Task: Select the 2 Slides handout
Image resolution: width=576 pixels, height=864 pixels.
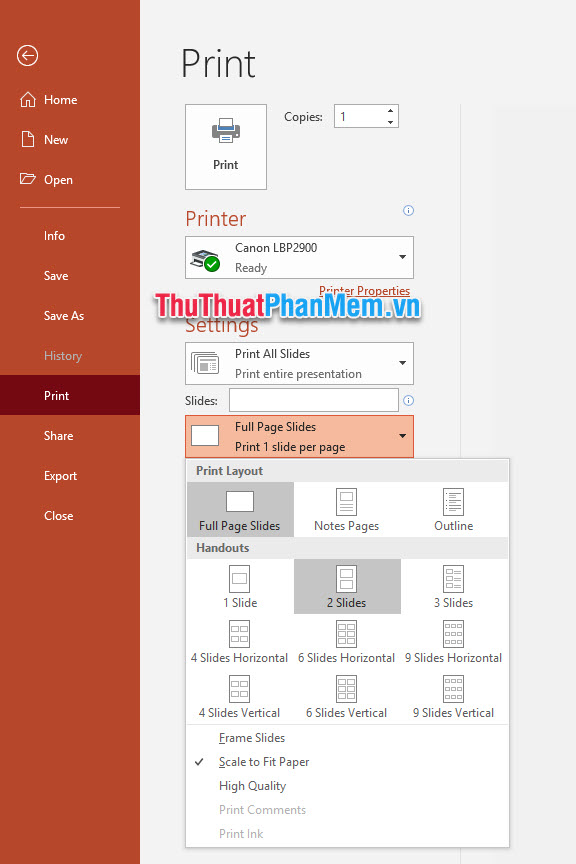Action: point(347,587)
